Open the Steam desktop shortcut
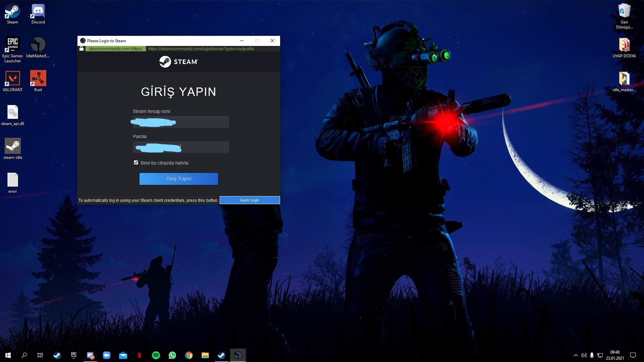This screenshot has height=362, width=644. click(x=12, y=12)
